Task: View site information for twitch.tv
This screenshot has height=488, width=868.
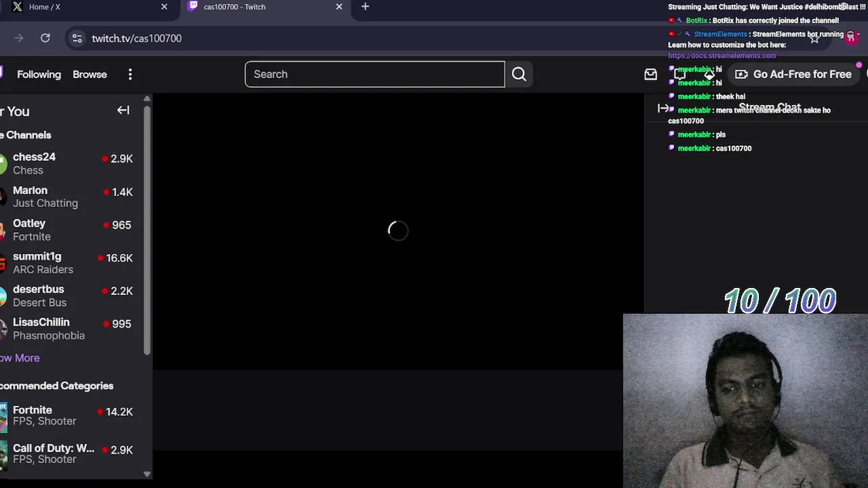Action: (77, 39)
